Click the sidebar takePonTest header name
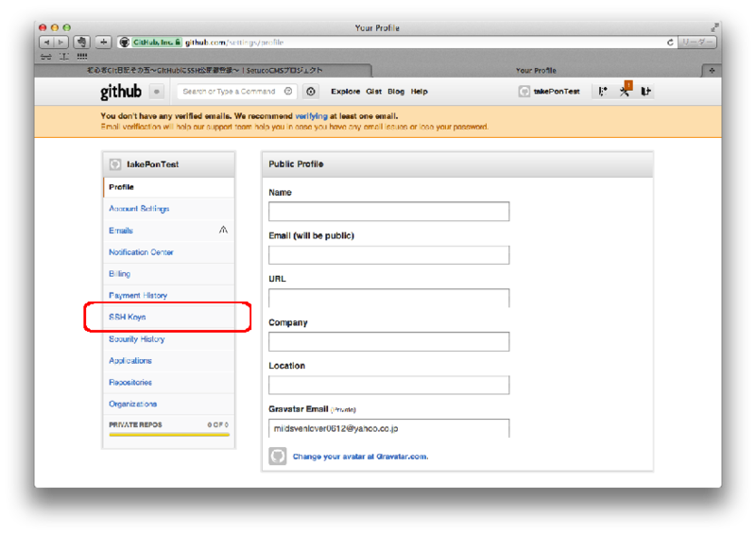This screenshot has height=535, width=756. click(152, 164)
